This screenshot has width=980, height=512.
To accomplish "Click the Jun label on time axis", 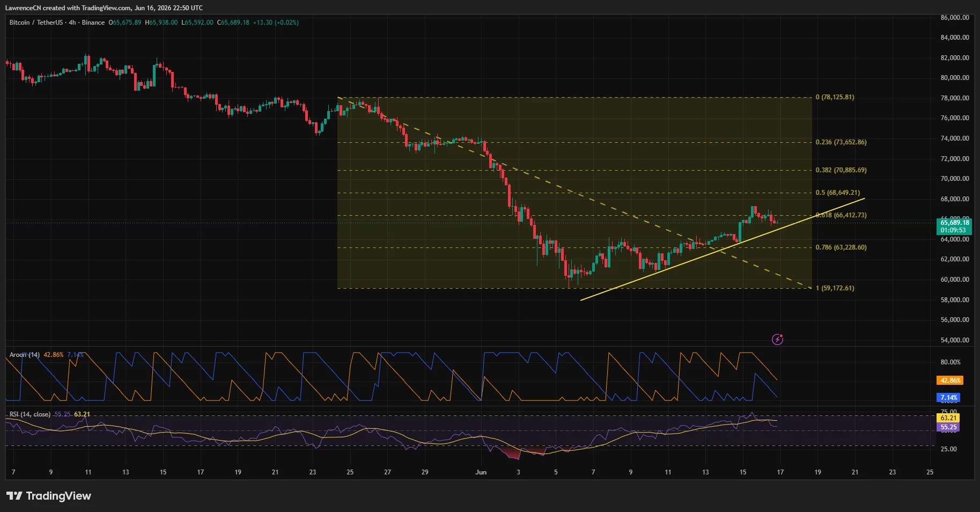I will (481, 472).
